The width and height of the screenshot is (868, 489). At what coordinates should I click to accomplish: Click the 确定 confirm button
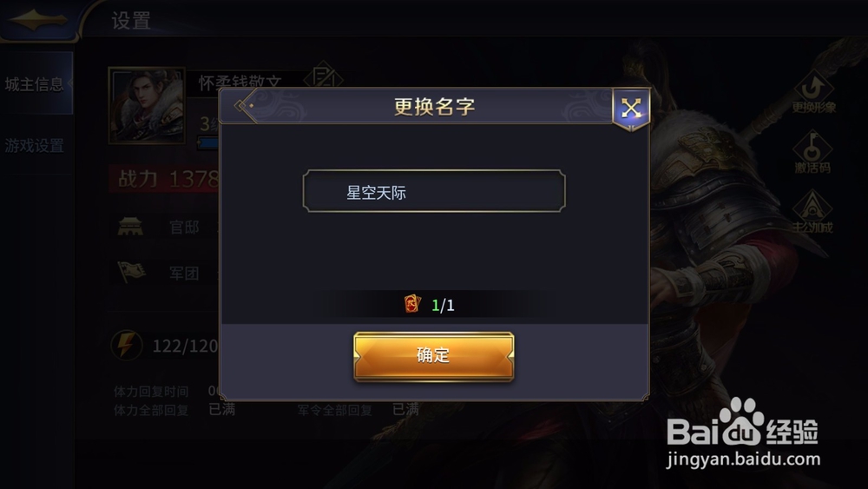click(x=434, y=356)
